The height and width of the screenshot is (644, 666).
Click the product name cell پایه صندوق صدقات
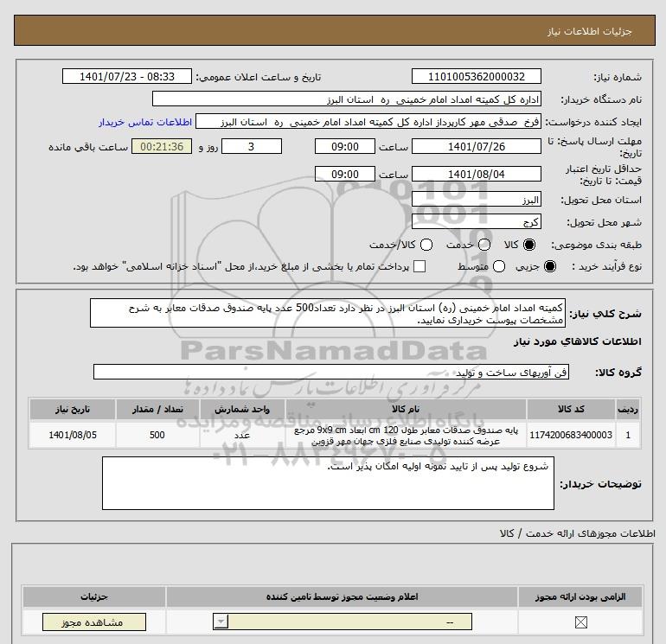coord(406,435)
